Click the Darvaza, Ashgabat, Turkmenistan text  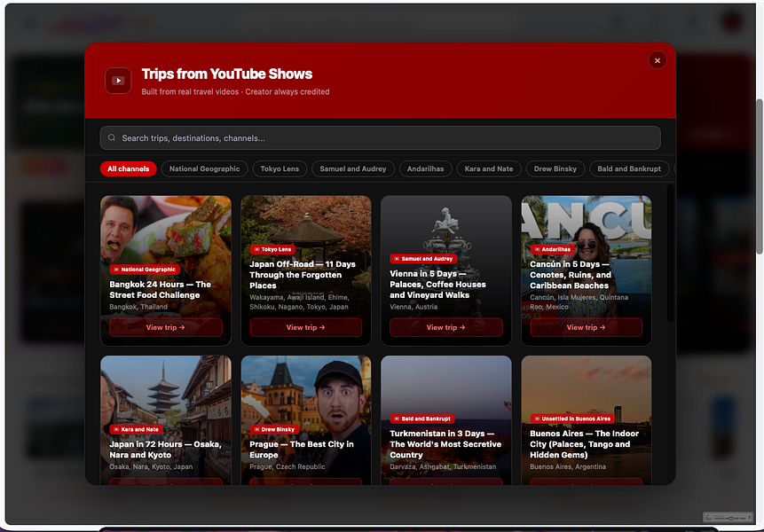pos(443,466)
